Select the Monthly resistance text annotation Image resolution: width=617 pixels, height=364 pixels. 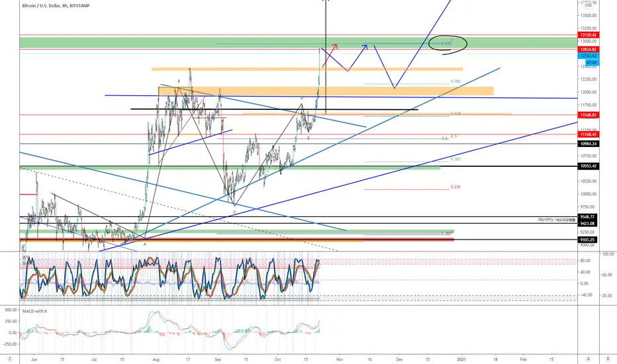(557, 220)
